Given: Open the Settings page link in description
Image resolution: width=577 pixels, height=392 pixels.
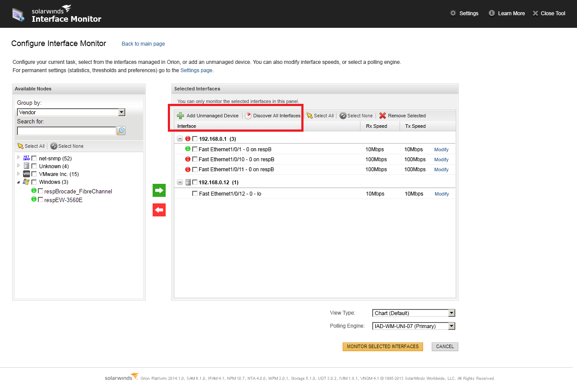Looking at the screenshot, I should pyautogui.click(x=197, y=70).
